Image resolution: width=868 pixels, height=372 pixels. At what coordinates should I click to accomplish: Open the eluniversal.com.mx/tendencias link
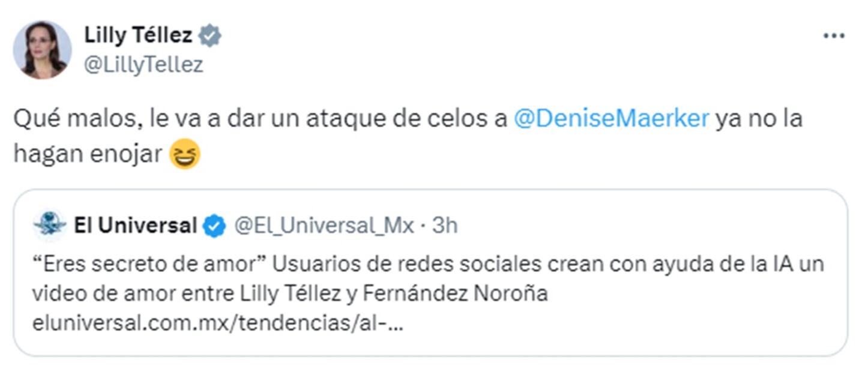(x=219, y=325)
